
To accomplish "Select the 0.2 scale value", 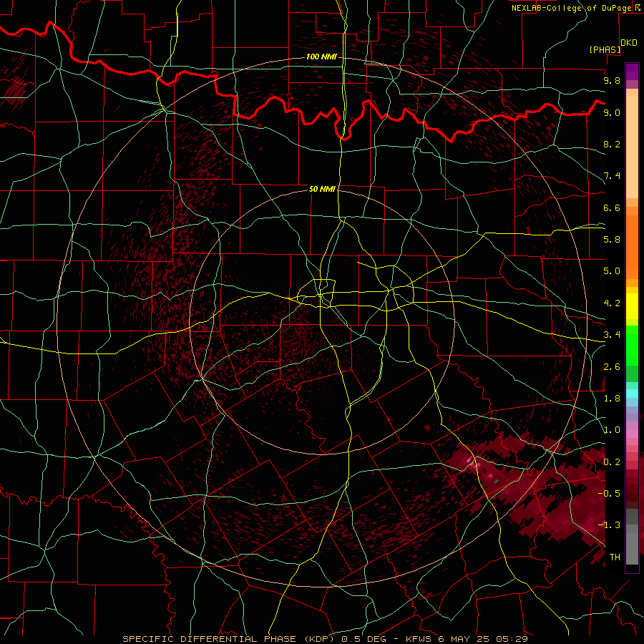I will point(612,462).
